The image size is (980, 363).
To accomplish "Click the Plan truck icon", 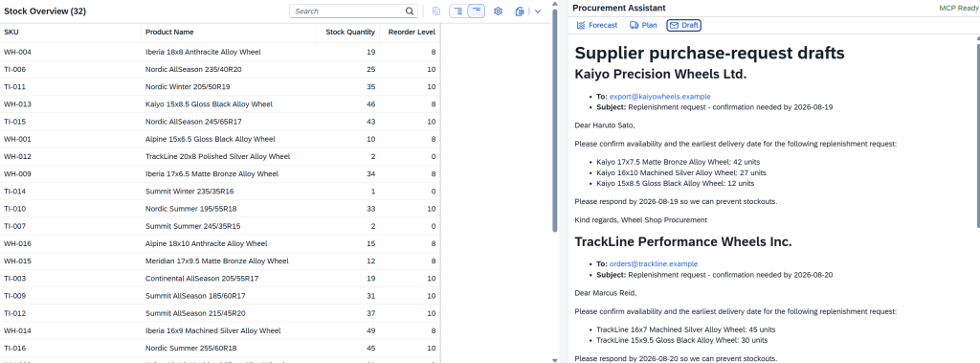I will point(634,25).
